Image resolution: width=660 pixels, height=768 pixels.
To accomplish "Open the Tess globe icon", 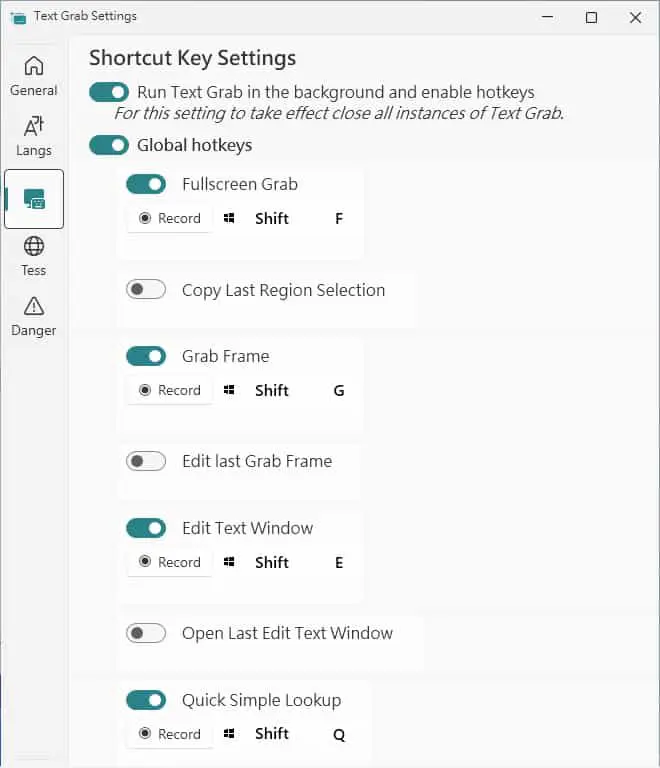I will tap(34, 246).
